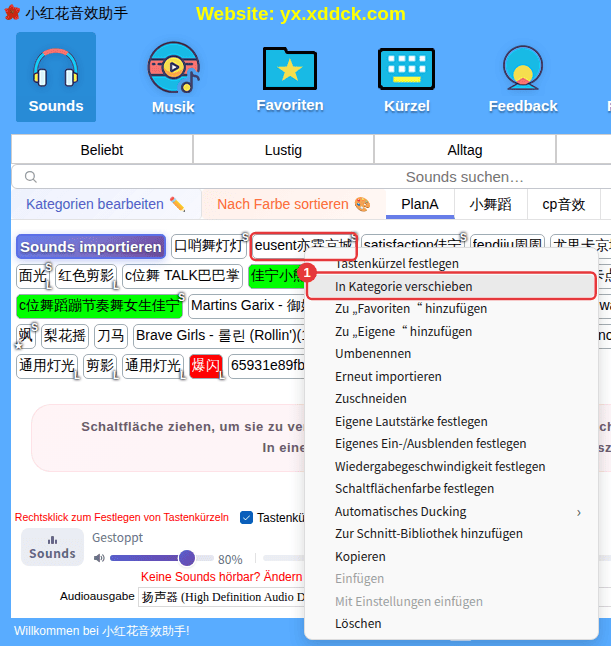Select Löschen from context menu
This screenshot has width=611, height=646.
(x=451, y=623)
